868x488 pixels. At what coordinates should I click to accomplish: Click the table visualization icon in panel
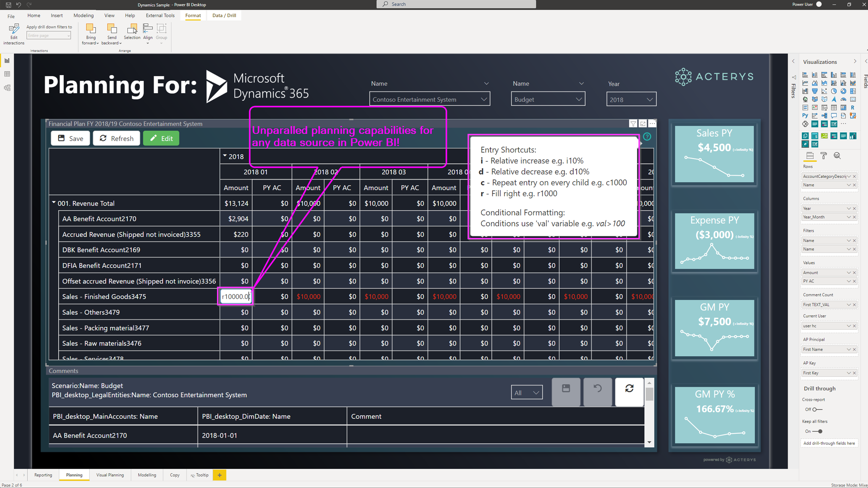click(x=833, y=107)
